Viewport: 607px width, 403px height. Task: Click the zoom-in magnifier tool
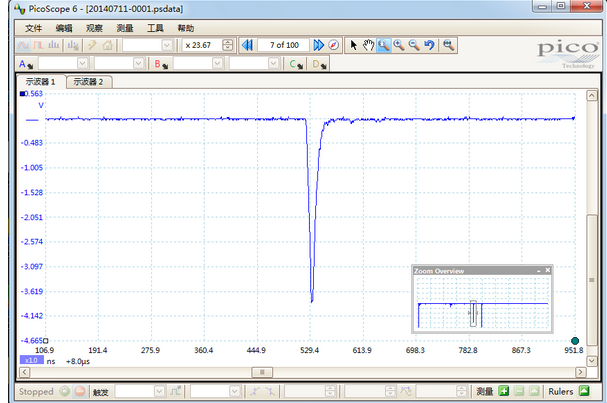[x=398, y=45]
